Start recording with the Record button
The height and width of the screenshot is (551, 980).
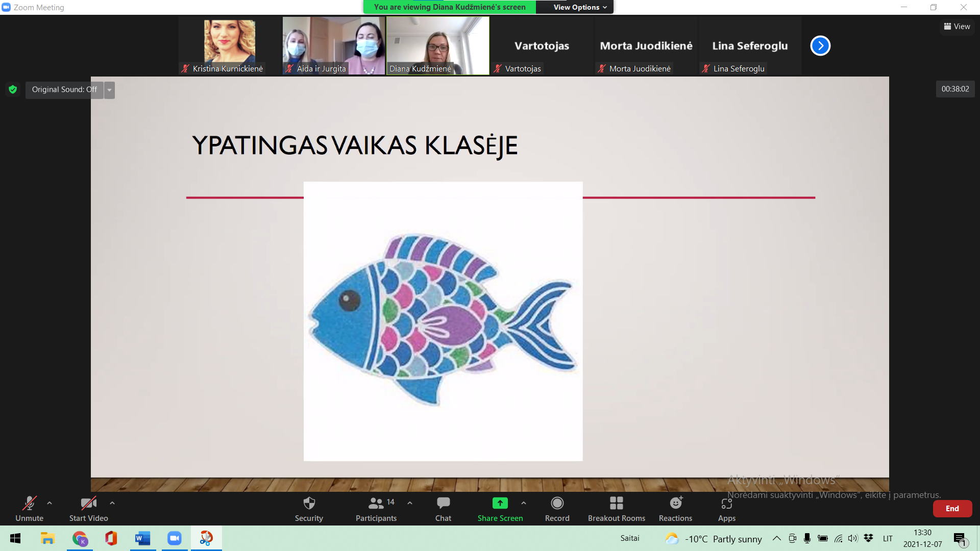point(557,509)
